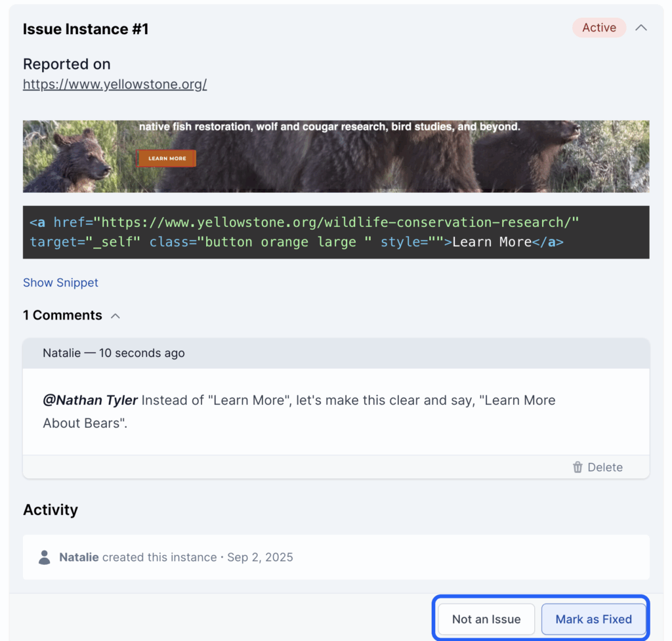Viewport: 672px width, 641px height.
Task: Click the Show Snippet link
Action: click(x=60, y=283)
